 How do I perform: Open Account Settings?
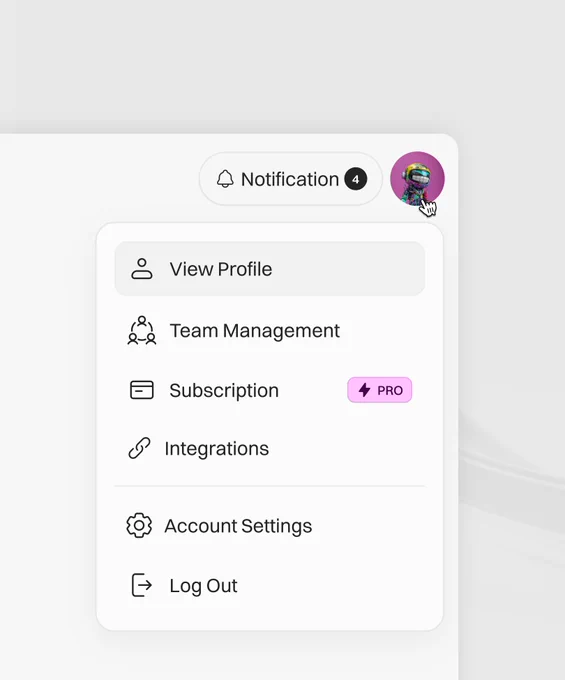point(270,526)
